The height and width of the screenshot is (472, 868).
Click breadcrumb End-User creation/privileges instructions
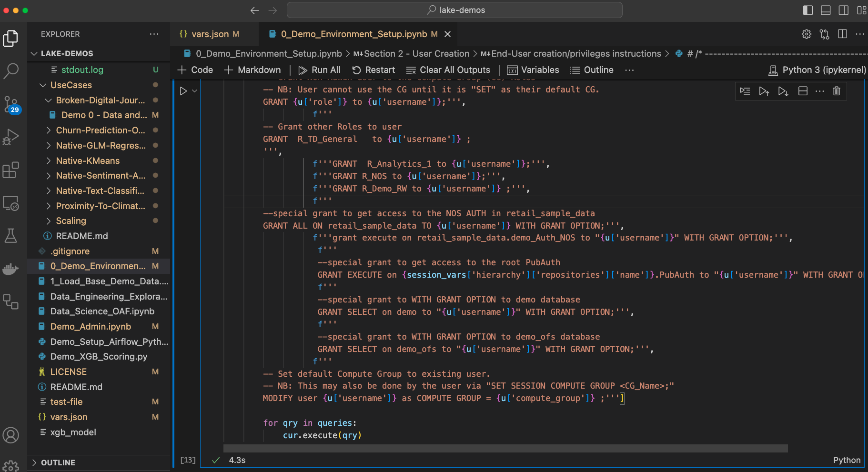(571, 54)
